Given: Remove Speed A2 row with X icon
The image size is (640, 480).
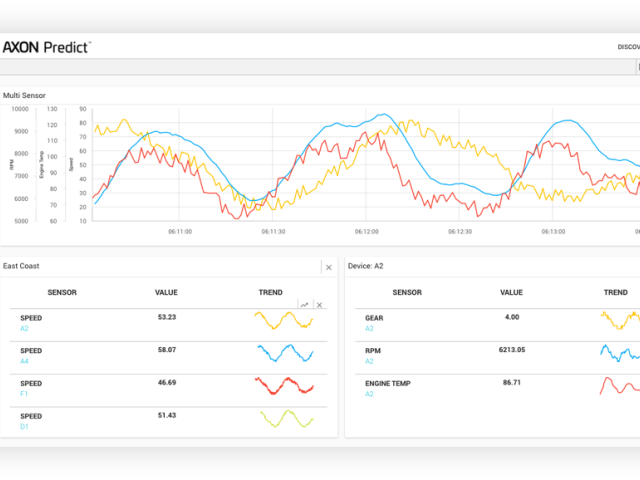Looking at the screenshot, I should point(319,305).
